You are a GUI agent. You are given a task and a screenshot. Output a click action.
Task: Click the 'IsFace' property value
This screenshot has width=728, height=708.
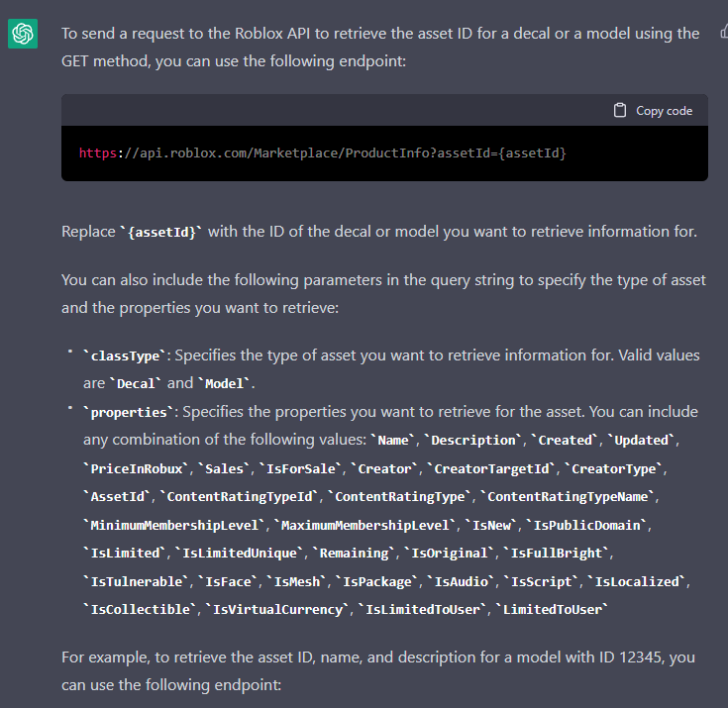pos(228,582)
